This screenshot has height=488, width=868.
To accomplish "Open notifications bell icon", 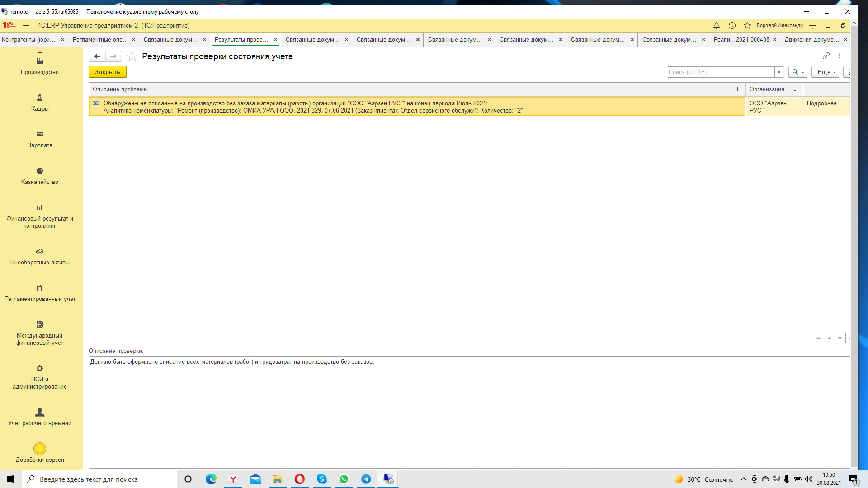I will tap(717, 26).
